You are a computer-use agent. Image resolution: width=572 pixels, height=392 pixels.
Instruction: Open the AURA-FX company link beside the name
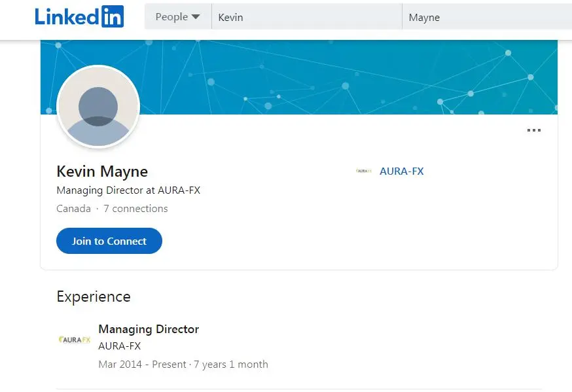[x=401, y=171]
